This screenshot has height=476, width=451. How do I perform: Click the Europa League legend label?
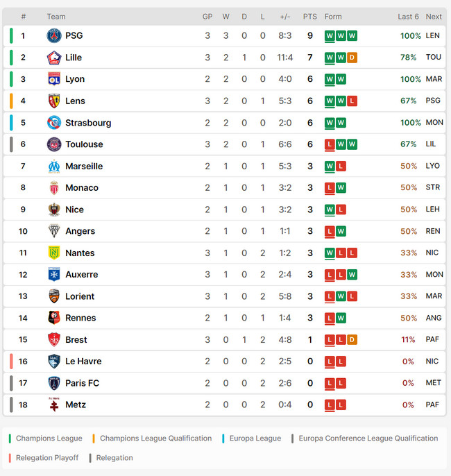point(255,439)
